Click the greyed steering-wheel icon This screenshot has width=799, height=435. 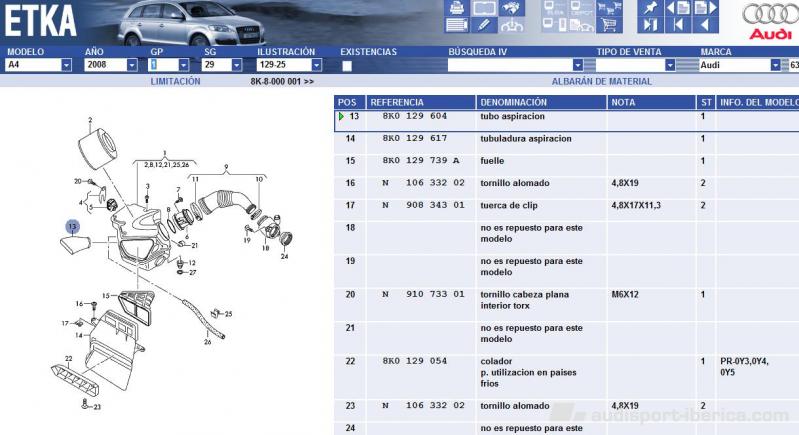pyautogui.click(x=512, y=25)
